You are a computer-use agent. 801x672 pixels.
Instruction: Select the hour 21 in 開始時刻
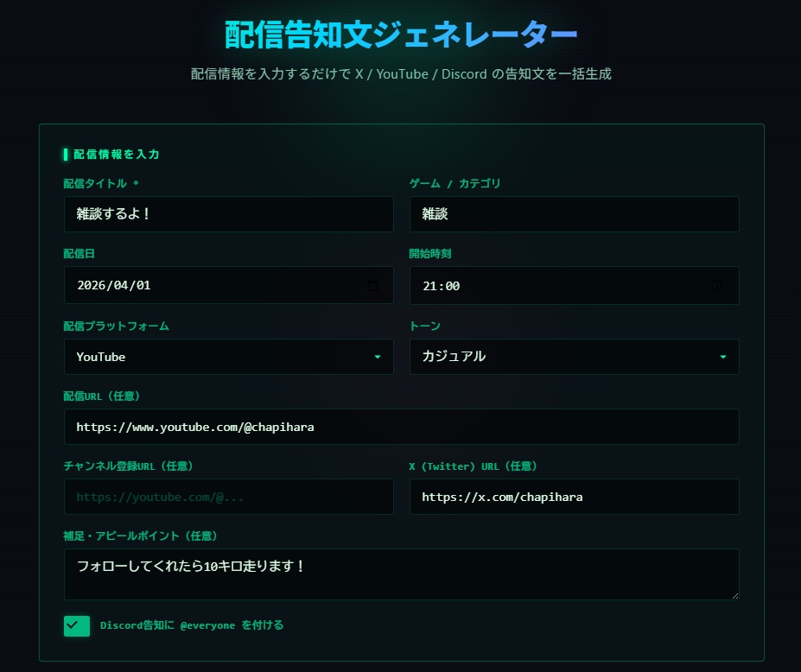[x=429, y=286]
